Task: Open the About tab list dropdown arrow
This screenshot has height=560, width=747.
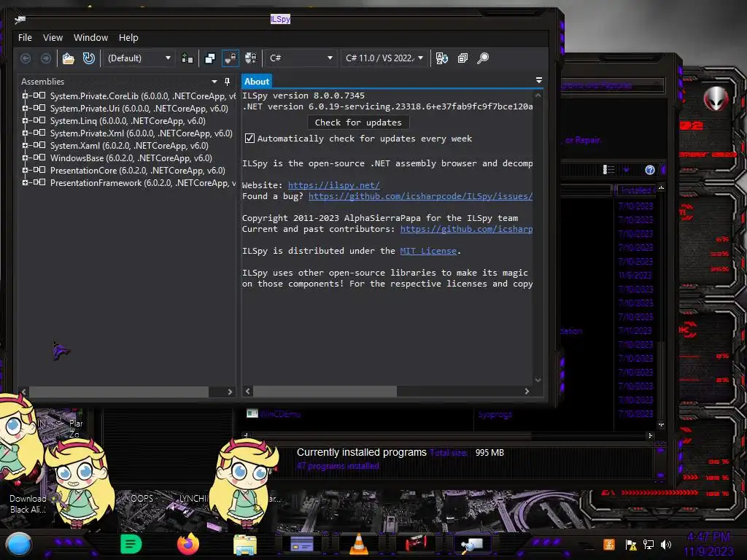Action: point(539,80)
